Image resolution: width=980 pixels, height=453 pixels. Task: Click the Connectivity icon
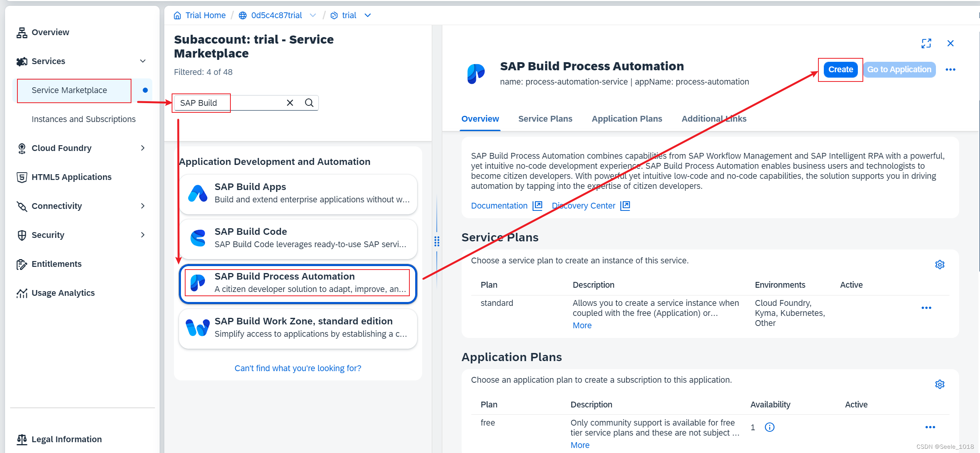click(22, 206)
